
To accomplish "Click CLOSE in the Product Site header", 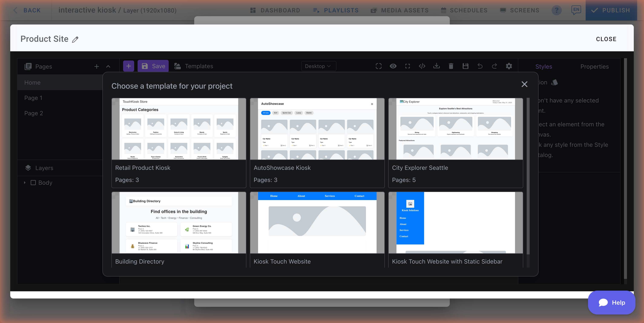I will (x=606, y=39).
